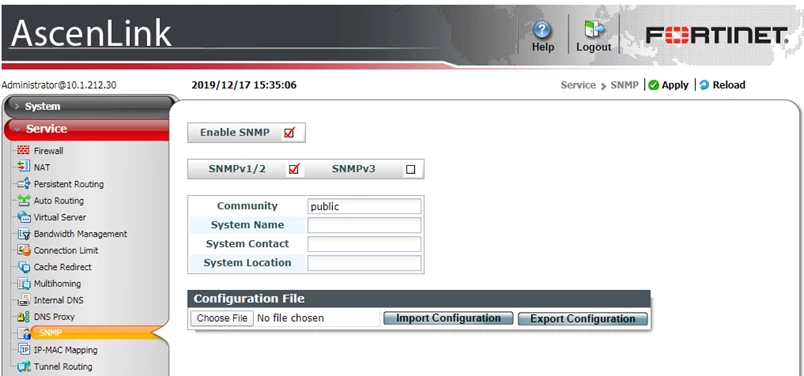804x376 pixels.
Task: Go to Persistent Routing
Action: point(69,184)
